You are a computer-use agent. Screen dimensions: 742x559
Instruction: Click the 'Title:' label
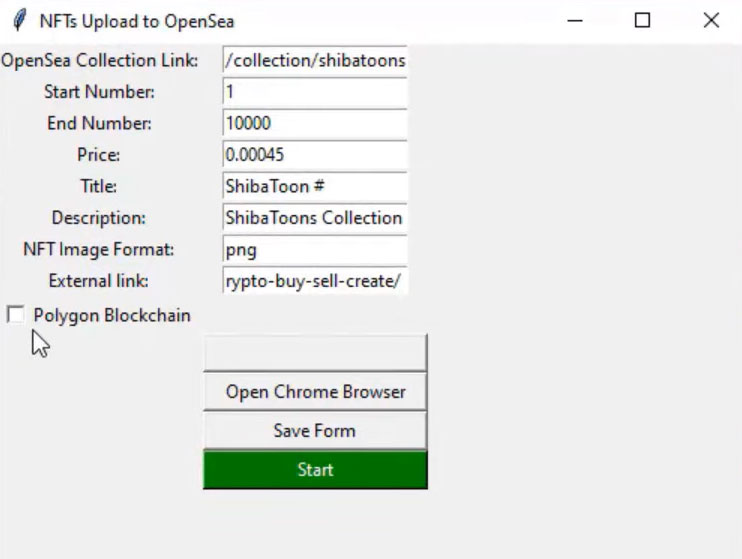(x=98, y=186)
